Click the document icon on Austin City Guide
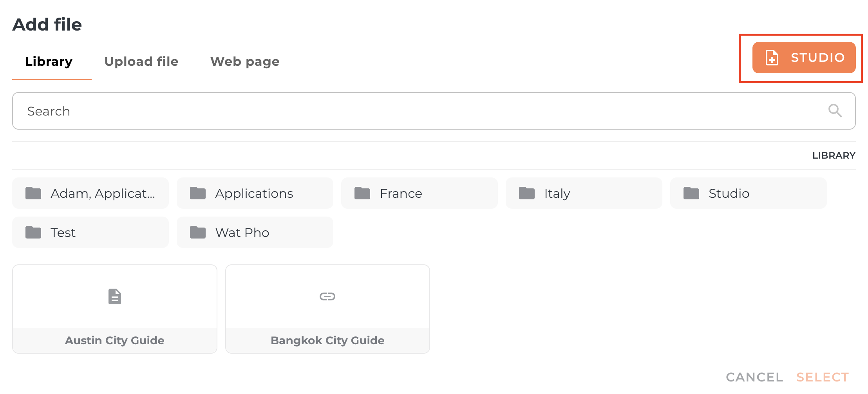The height and width of the screenshot is (394, 868). point(115,296)
